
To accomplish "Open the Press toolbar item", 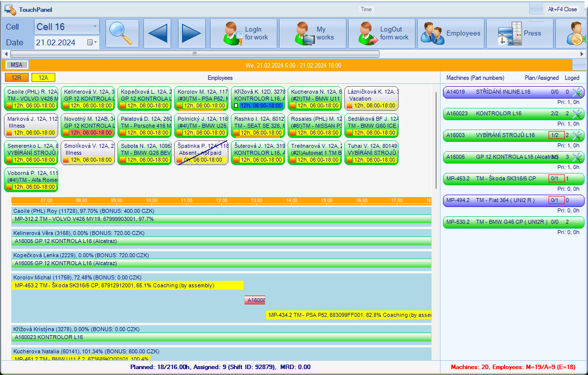I will [x=519, y=34].
